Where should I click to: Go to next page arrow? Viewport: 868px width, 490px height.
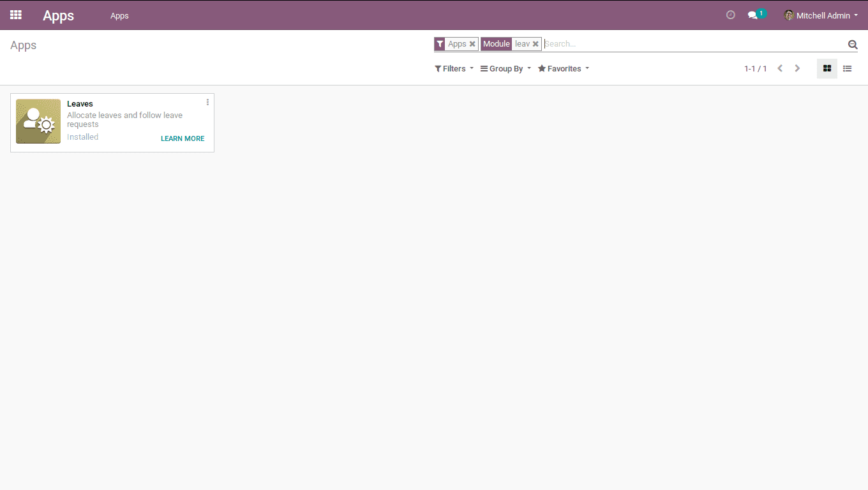(x=797, y=68)
